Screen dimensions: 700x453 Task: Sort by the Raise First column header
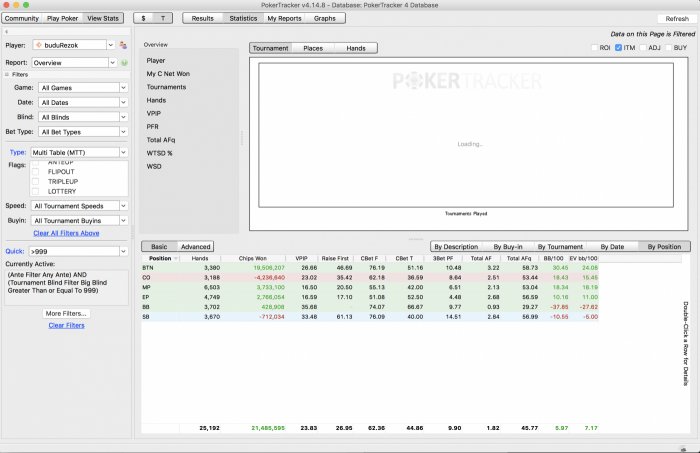[335, 258]
